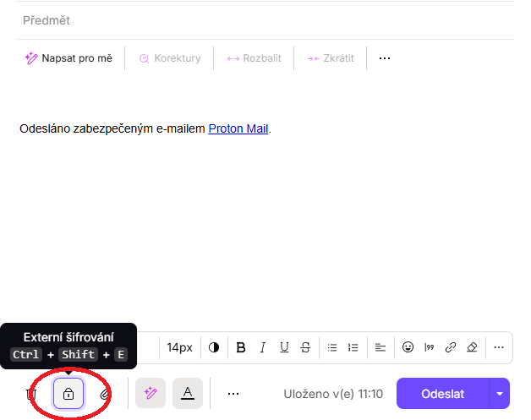Insert a hyperlink
The width and height of the screenshot is (531, 420).
point(451,347)
